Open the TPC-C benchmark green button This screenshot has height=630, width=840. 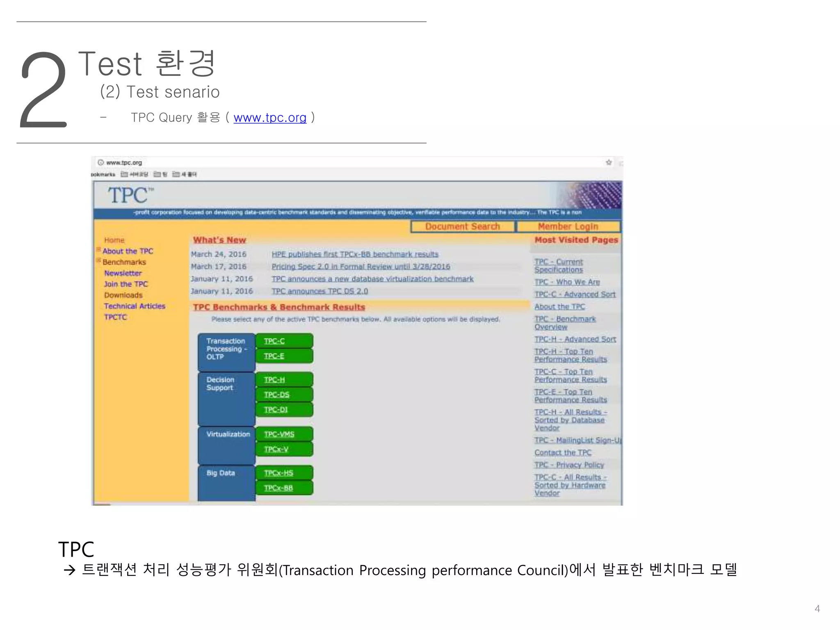(x=284, y=341)
